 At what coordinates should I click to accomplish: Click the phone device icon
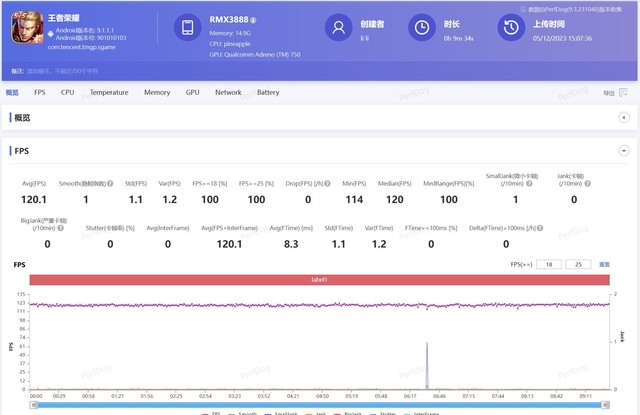pyautogui.click(x=189, y=28)
